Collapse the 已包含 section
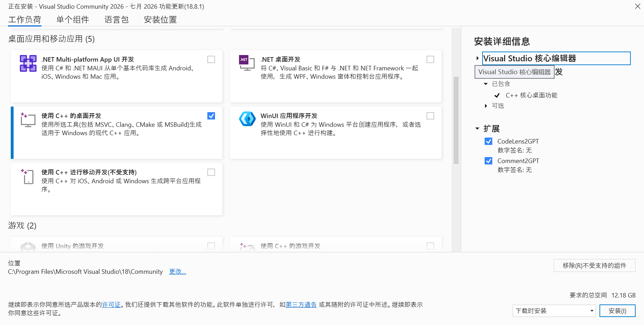Image resolution: width=644 pixels, height=325 pixels. pyautogui.click(x=486, y=84)
